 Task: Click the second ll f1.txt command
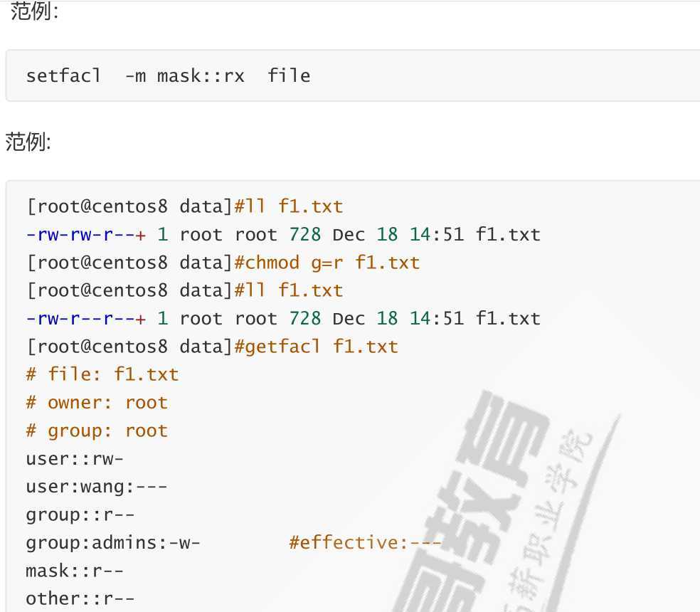pyautogui.click(x=289, y=290)
